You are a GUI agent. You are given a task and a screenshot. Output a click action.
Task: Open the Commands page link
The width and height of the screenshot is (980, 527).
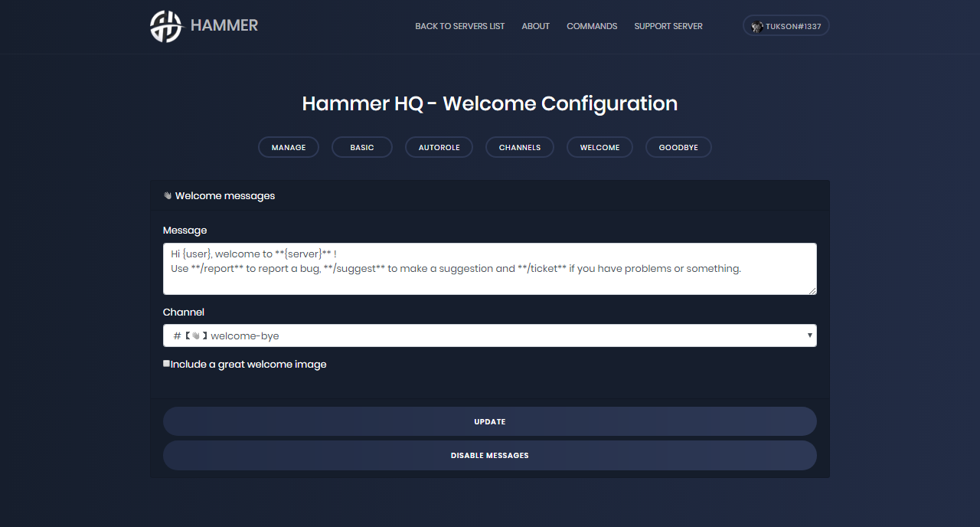[x=592, y=26]
